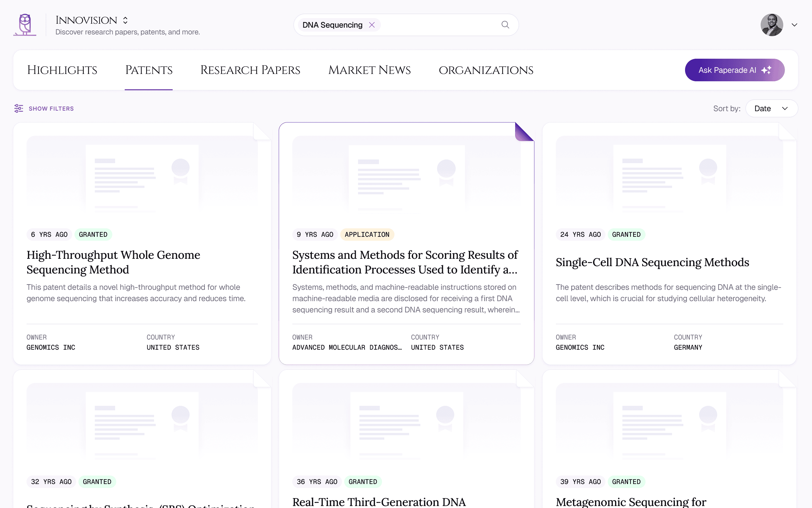Click sparkle icon on Ask Paperade AI

766,70
